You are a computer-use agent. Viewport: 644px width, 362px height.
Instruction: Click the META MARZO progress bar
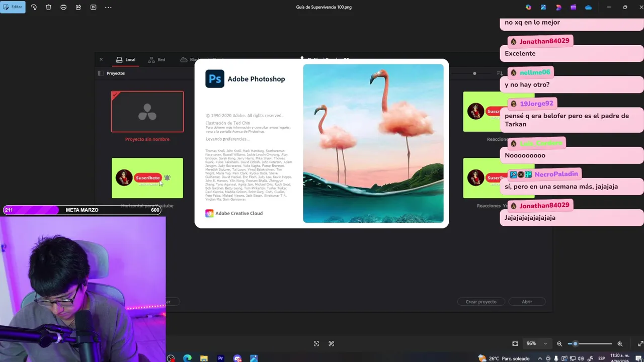tap(82, 210)
